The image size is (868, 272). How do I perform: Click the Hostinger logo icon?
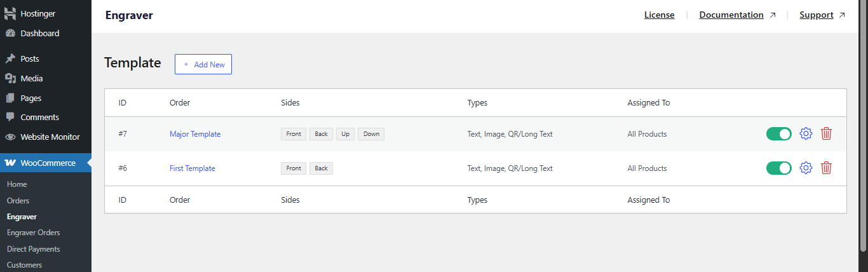(10, 13)
